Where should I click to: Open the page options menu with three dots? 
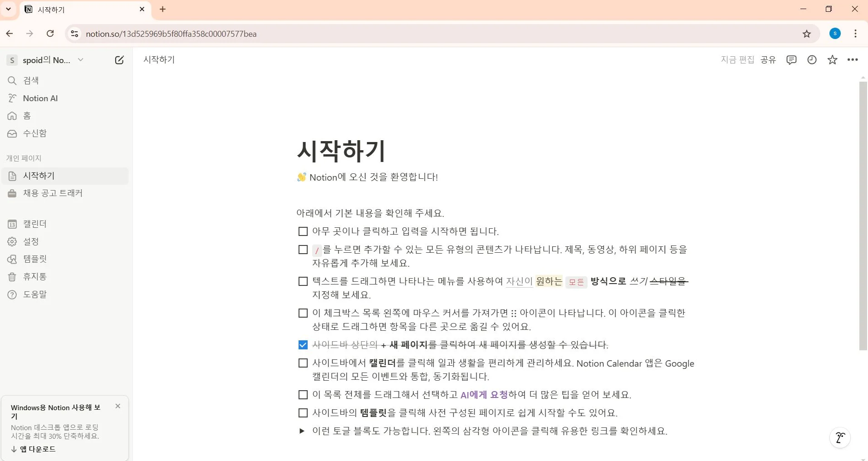pyautogui.click(x=853, y=59)
